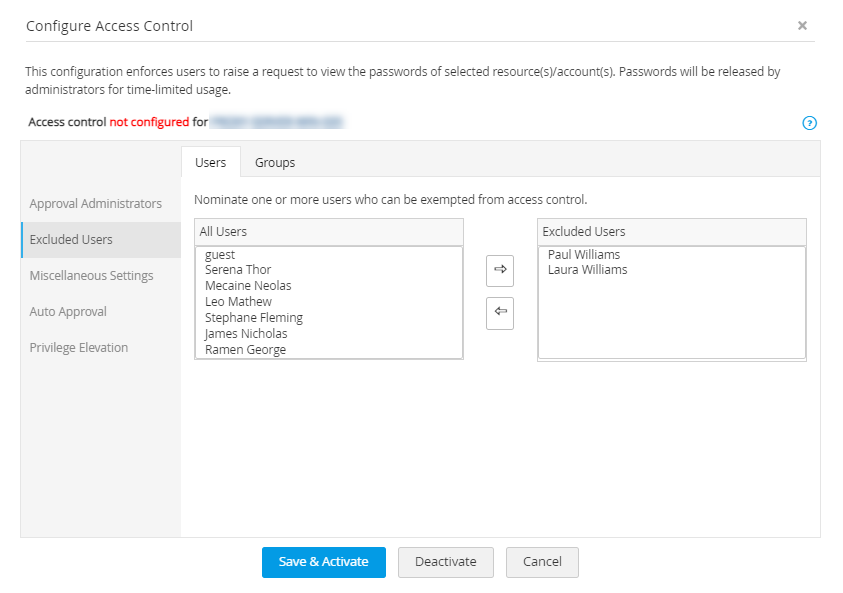Move selected user to Excluded Users with right arrow
Screen dimensions: 843x593
pos(500,270)
